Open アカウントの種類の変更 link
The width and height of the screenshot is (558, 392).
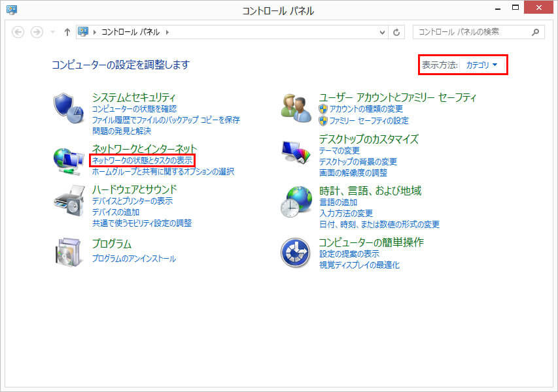click(x=366, y=108)
